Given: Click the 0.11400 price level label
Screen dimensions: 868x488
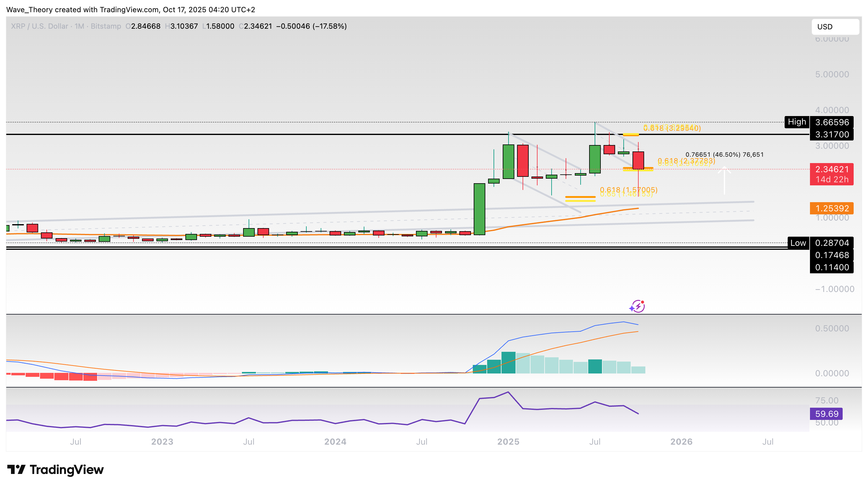Looking at the screenshot, I should coord(831,267).
